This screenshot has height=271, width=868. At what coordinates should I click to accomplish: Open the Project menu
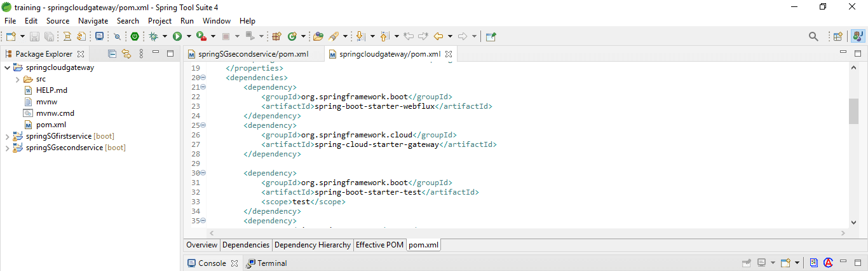click(x=159, y=21)
